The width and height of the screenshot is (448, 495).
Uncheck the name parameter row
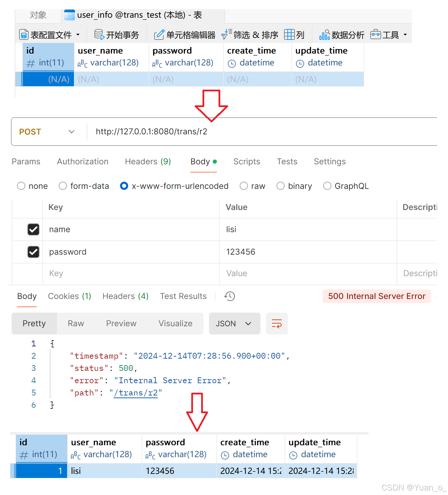point(33,229)
